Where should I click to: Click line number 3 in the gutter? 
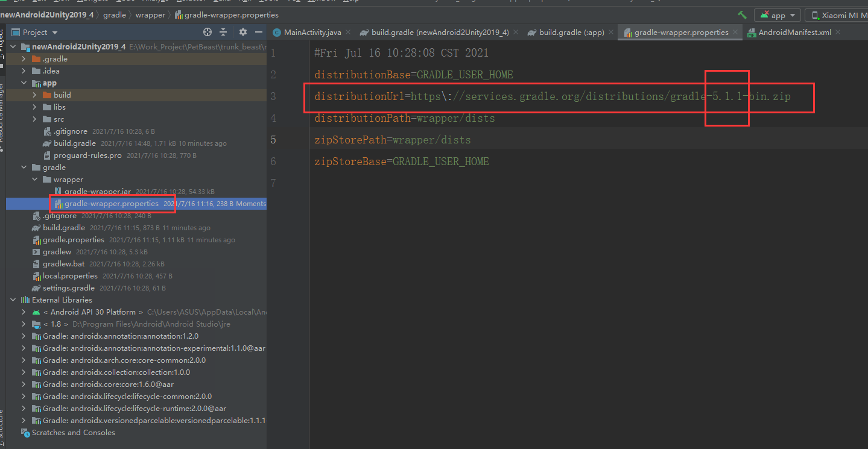(273, 96)
